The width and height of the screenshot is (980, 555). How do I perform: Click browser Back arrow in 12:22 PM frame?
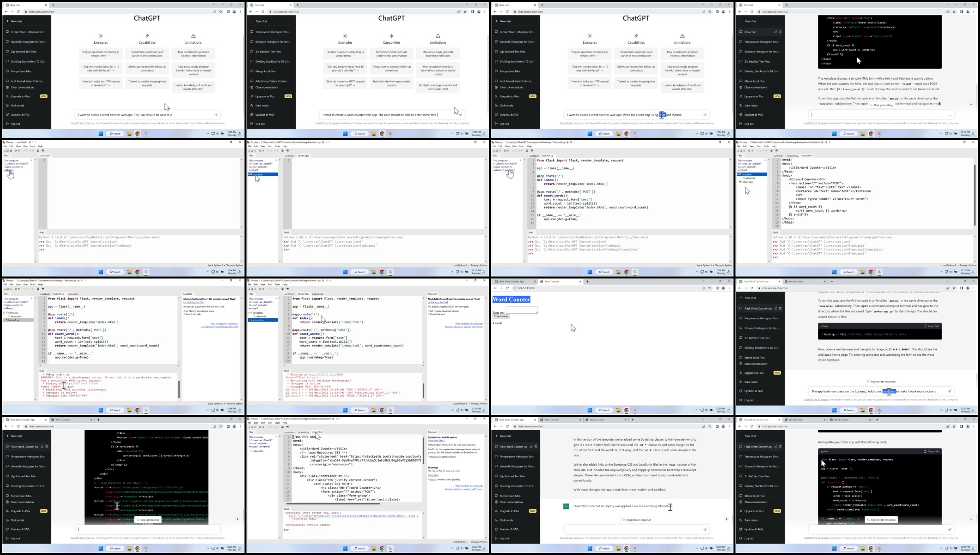point(740,288)
